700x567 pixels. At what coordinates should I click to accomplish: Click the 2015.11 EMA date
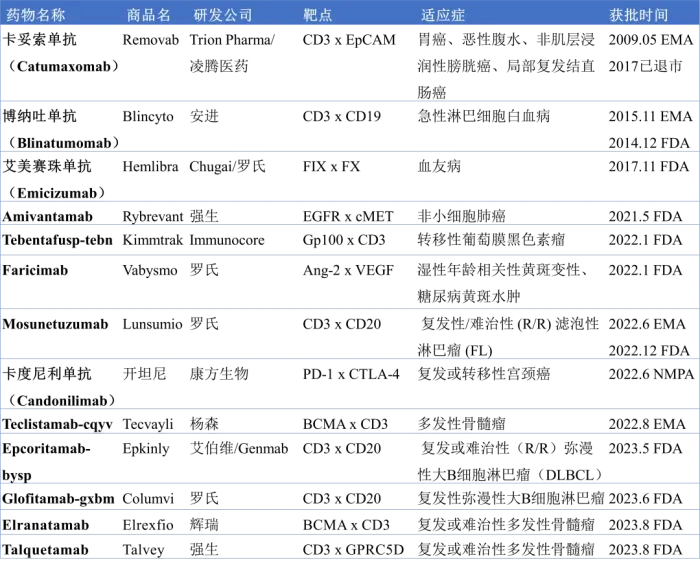tap(650, 116)
